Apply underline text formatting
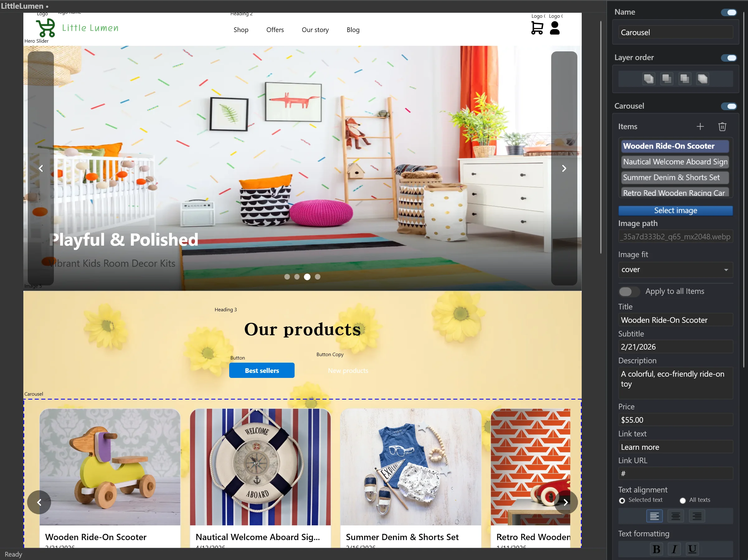This screenshot has height=560, width=748. (692, 549)
